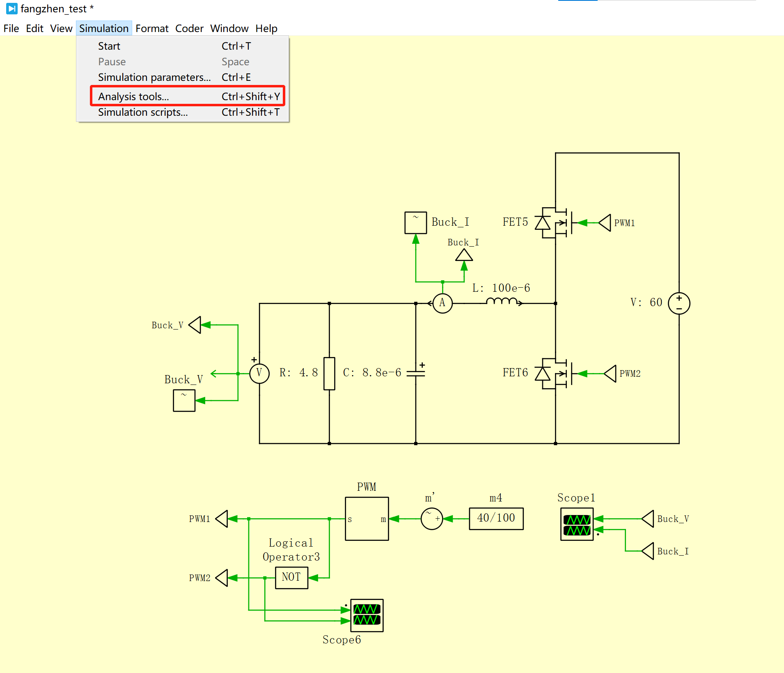Screen dimensions: 784x673
Task: Select the PWM1 signal tag near FET5
Action: (x=605, y=223)
